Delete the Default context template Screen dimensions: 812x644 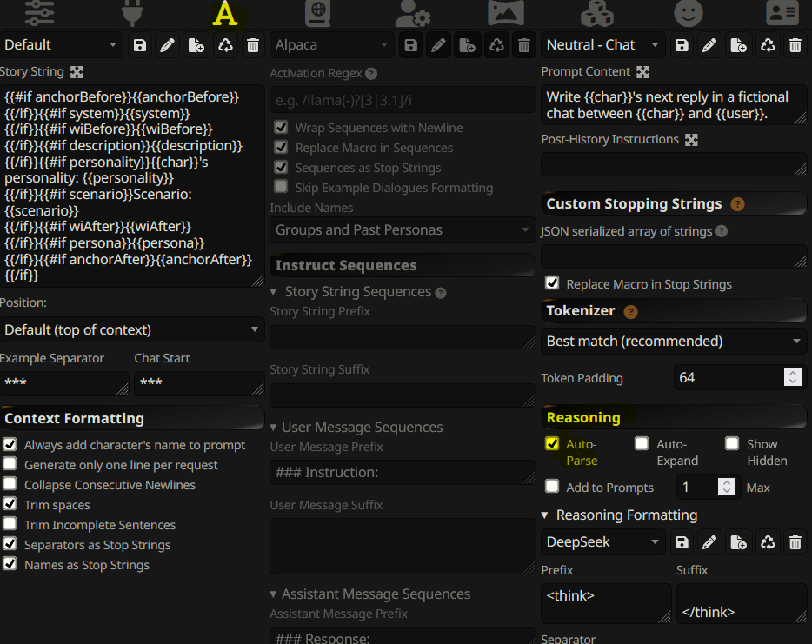point(253,45)
